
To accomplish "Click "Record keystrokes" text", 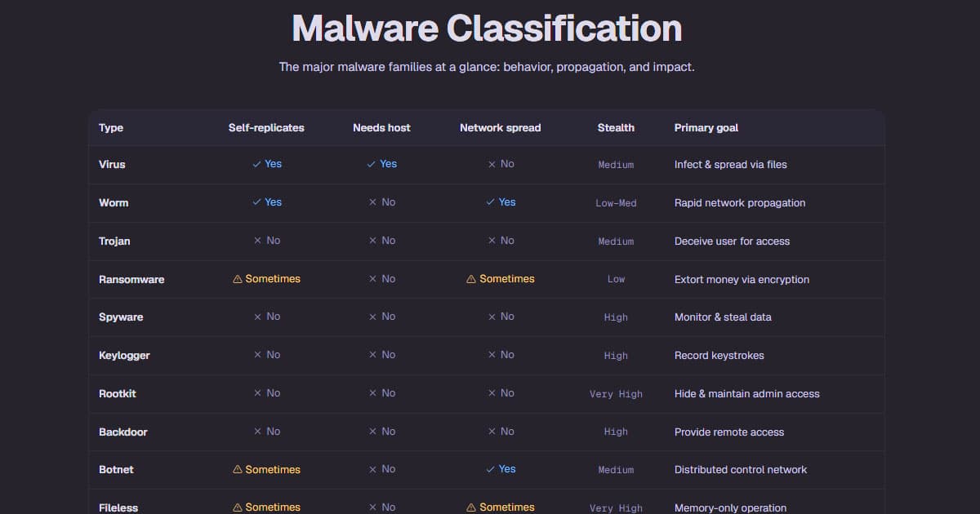I will [x=719, y=355].
